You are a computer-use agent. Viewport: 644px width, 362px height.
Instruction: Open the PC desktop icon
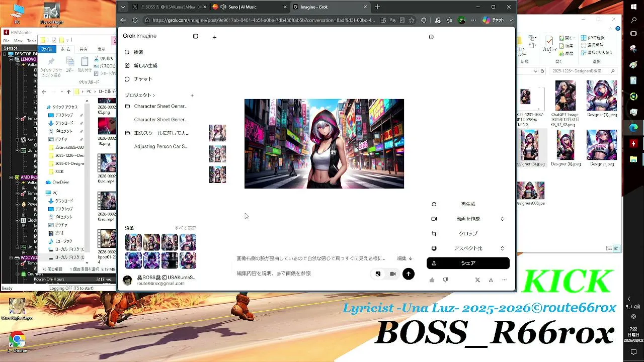tap(17, 13)
